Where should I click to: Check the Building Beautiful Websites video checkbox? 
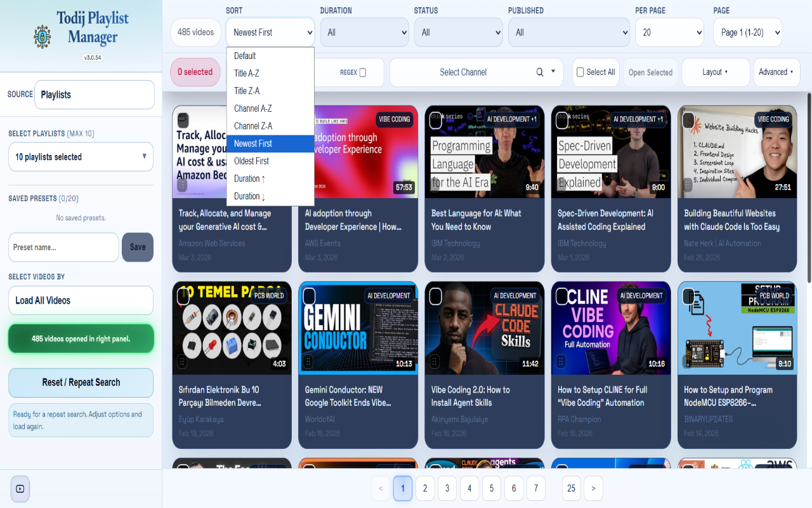coord(688,120)
